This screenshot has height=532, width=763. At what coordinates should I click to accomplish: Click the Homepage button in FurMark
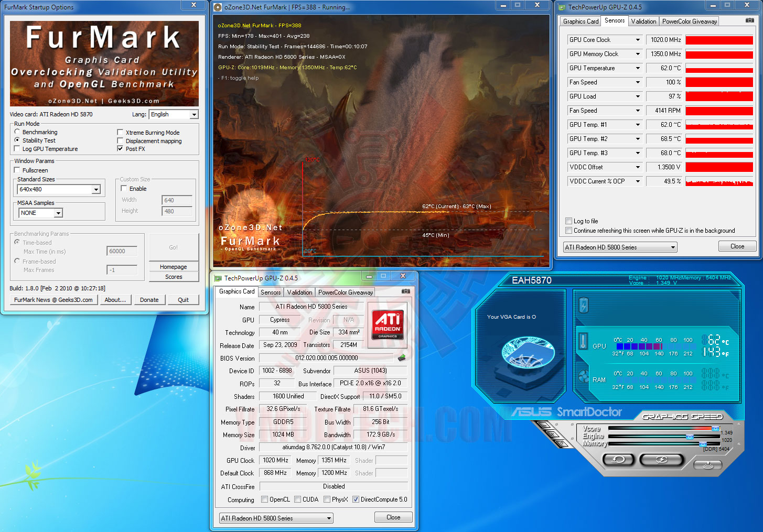click(174, 267)
